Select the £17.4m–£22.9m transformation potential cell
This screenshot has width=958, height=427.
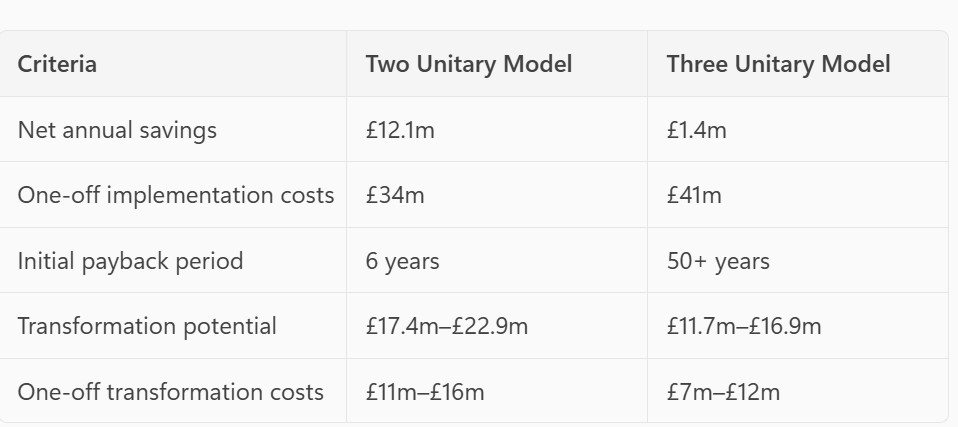446,326
